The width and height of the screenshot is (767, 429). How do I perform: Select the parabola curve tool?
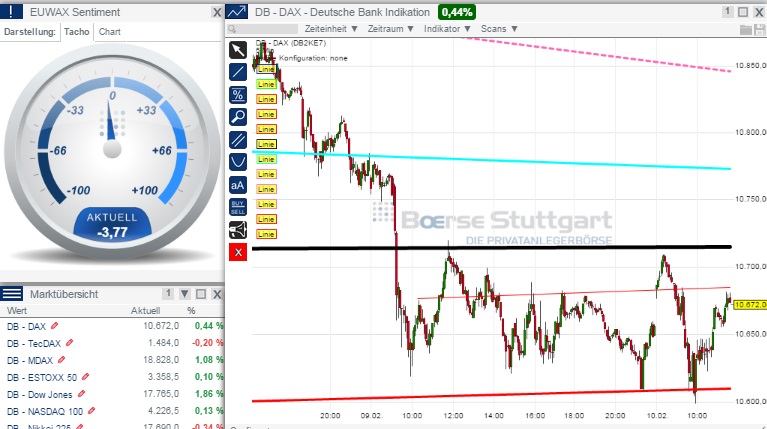tap(238, 162)
